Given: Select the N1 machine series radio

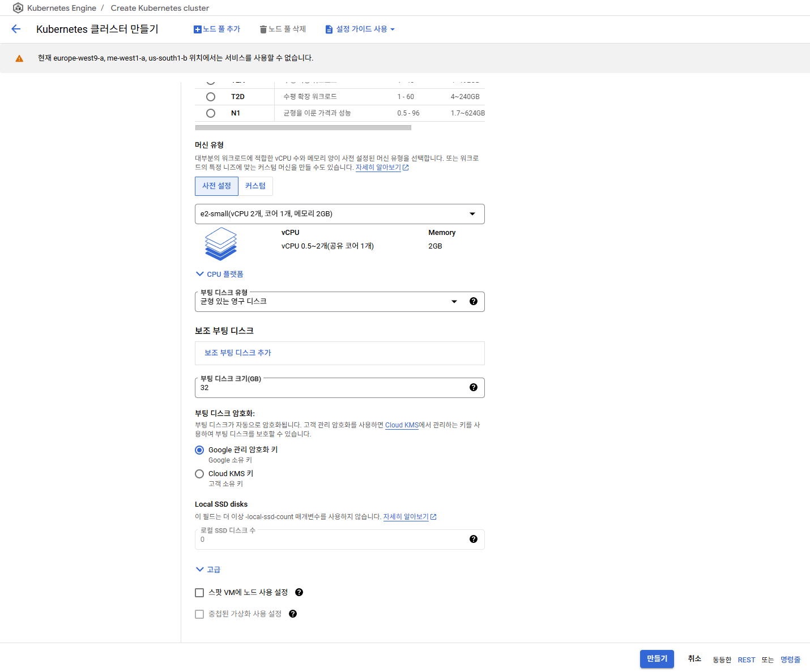Looking at the screenshot, I should pyautogui.click(x=211, y=113).
